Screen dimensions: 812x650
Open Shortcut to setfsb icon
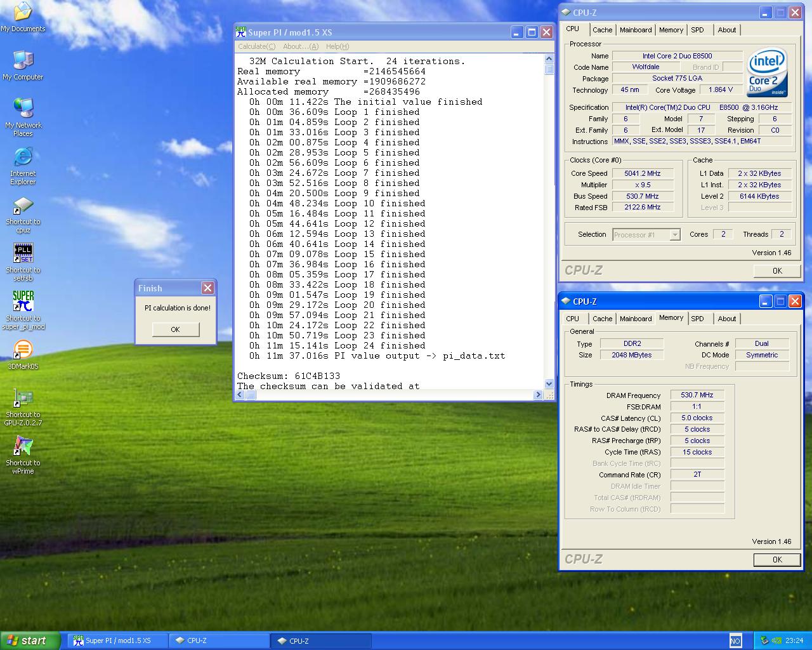point(23,262)
